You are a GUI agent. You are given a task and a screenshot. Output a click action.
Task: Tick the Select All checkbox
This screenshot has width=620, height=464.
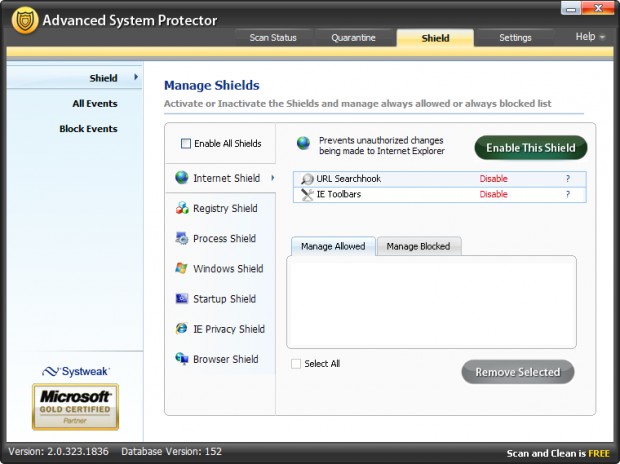coord(296,364)
